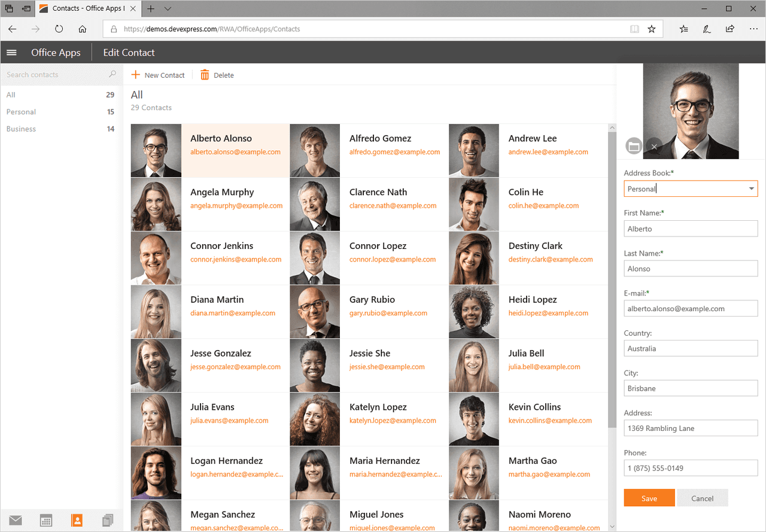Add page to browser favorites star
The height and width of the screenshot is (532, 766).
(x=652, y=29)
